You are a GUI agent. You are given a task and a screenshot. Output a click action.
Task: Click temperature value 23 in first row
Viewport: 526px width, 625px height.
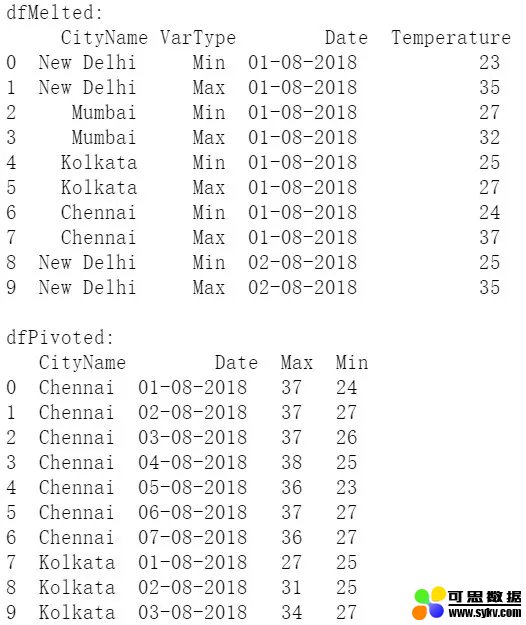[489, 63]
